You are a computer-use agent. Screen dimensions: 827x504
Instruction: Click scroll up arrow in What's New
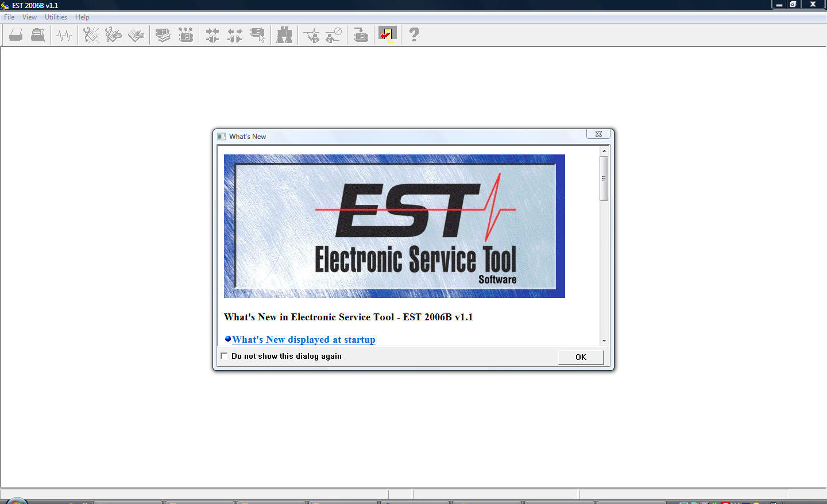604,151
